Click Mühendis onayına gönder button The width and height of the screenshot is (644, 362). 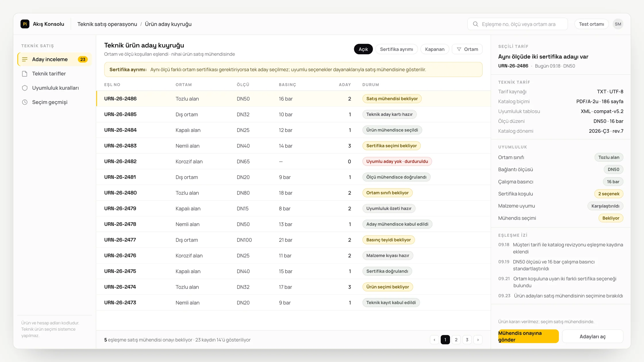pyautogui.click(x=528, y=336)
